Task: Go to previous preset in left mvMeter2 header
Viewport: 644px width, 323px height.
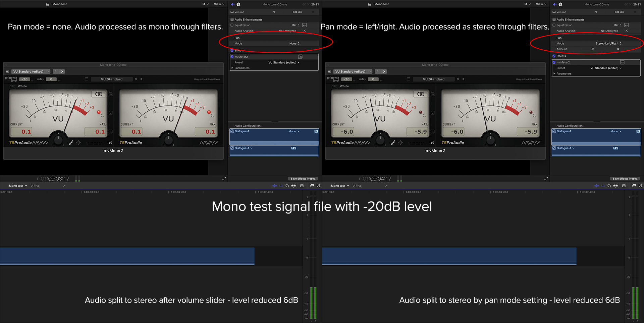Action: click(x=56, y=72)
